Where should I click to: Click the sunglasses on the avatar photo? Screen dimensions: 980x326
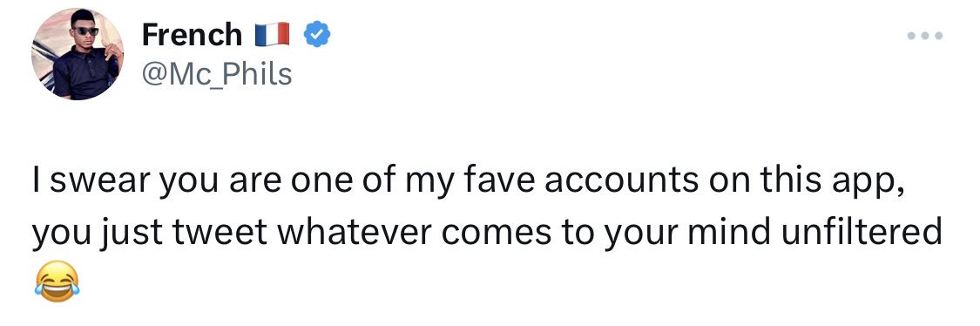pyautogui.click(x=86, y=31)
